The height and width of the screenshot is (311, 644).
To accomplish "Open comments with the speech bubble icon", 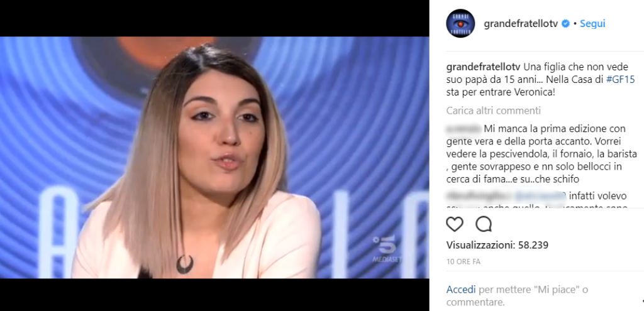I will pos(484,224).
